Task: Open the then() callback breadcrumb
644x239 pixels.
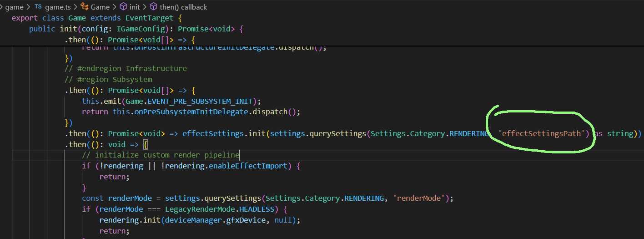Action: click(183, 7)
